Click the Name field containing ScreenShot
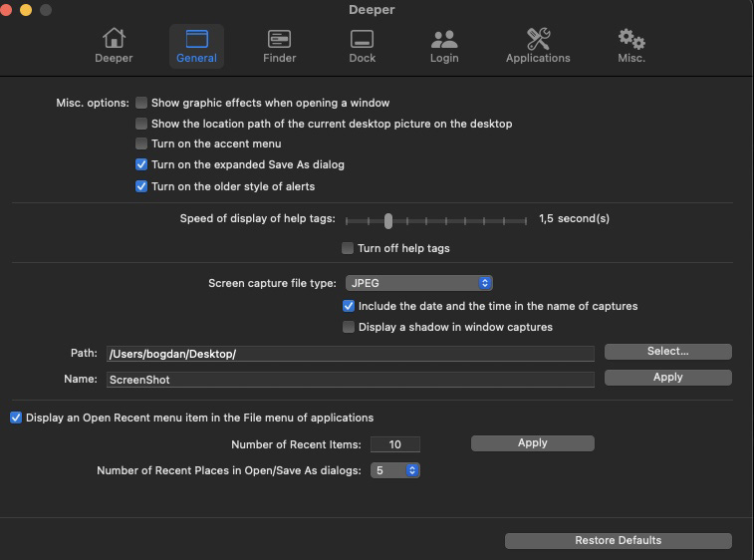The width and height of the screenshot is (754, 560). click(x=350, y=380)
